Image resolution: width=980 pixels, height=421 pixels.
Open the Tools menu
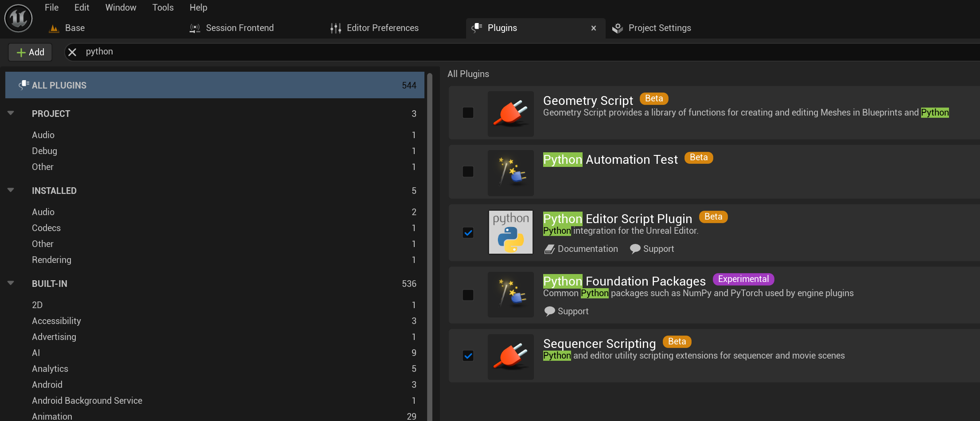pyautogui.click(x=163, y=8)
